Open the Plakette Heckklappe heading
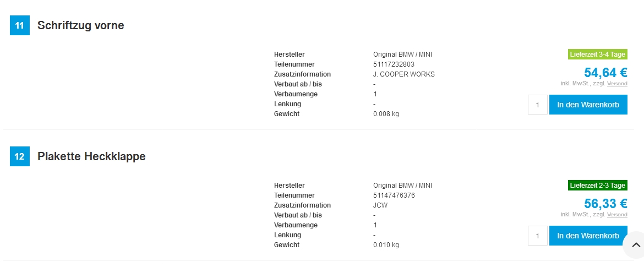Screen dimensions: 644x267 91,156
